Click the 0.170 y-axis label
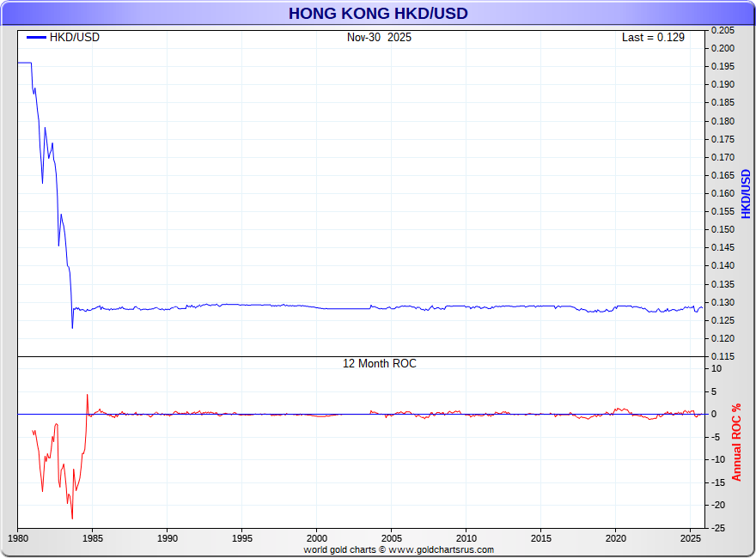 722,157
